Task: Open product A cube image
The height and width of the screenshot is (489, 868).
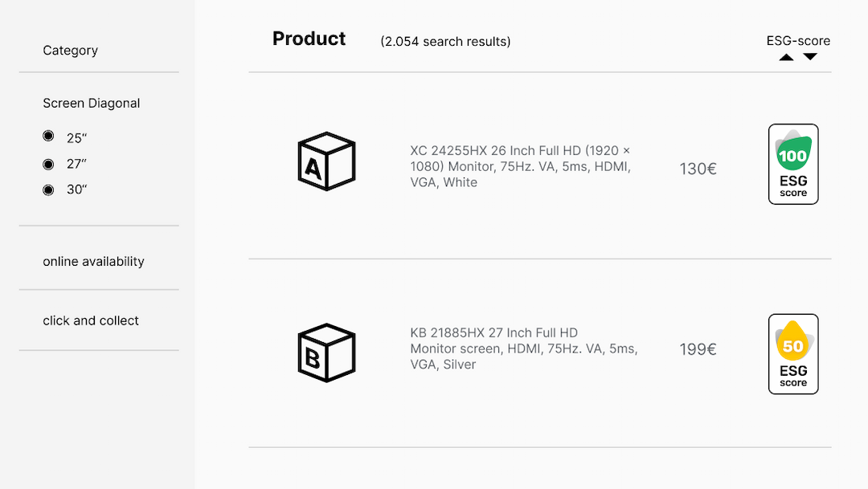Action: [x=326, y=161]
